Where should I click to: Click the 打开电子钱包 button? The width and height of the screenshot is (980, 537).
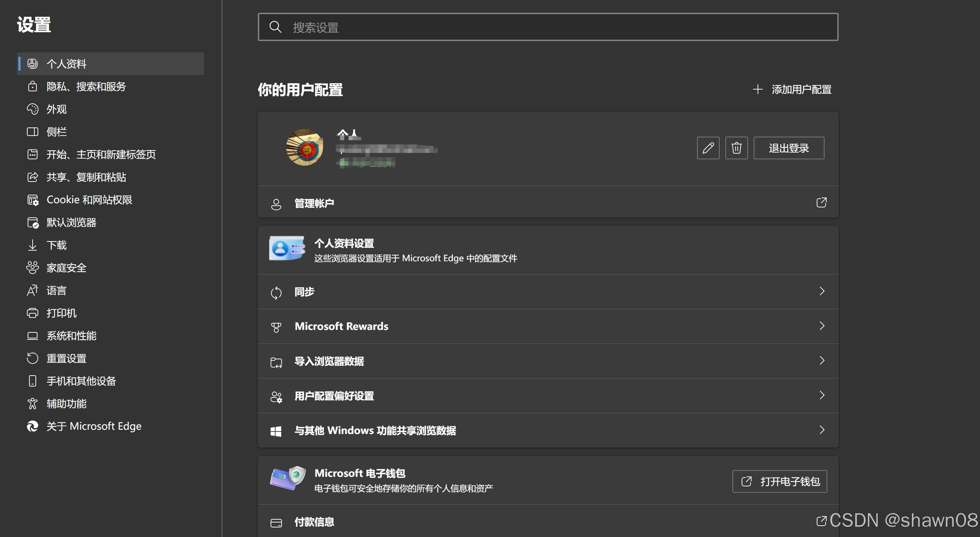780,481
